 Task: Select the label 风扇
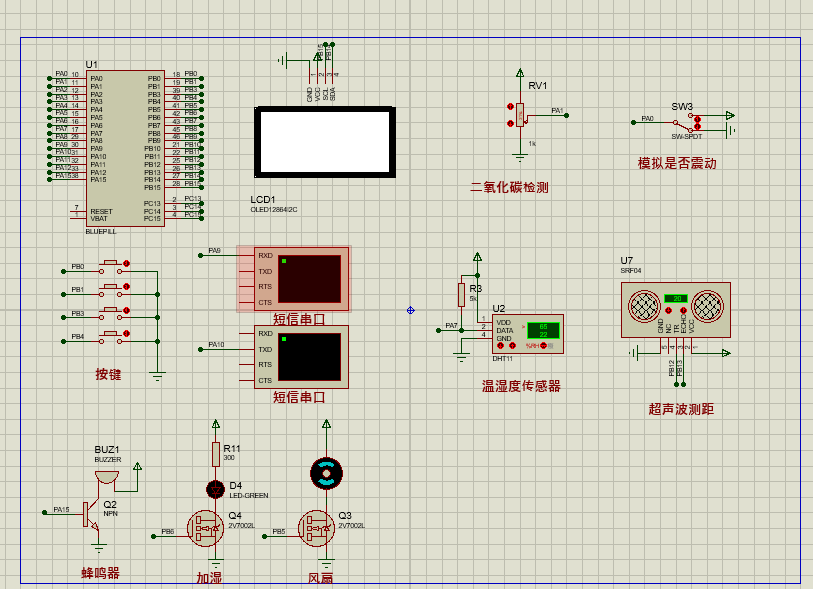320,578
